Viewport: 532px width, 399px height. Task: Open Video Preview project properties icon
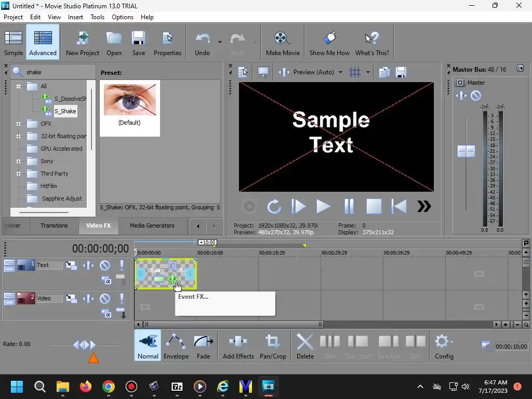(243, 72)
